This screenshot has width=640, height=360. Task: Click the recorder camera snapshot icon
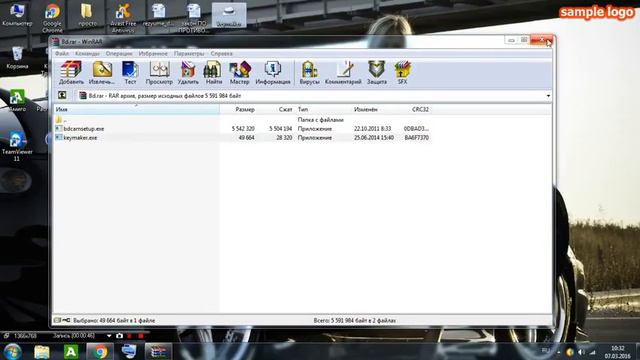pyautogui.click(x=119, y=336)
